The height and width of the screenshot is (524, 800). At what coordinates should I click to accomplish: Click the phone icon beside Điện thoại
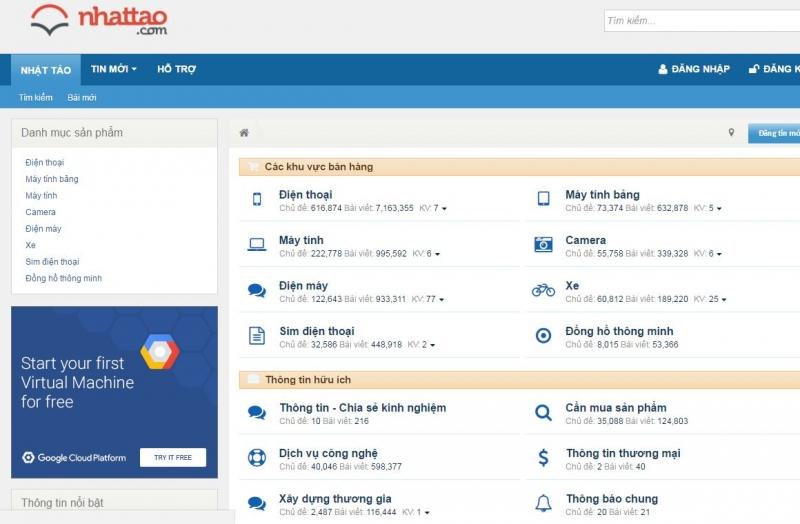click(x=257, y=199)
